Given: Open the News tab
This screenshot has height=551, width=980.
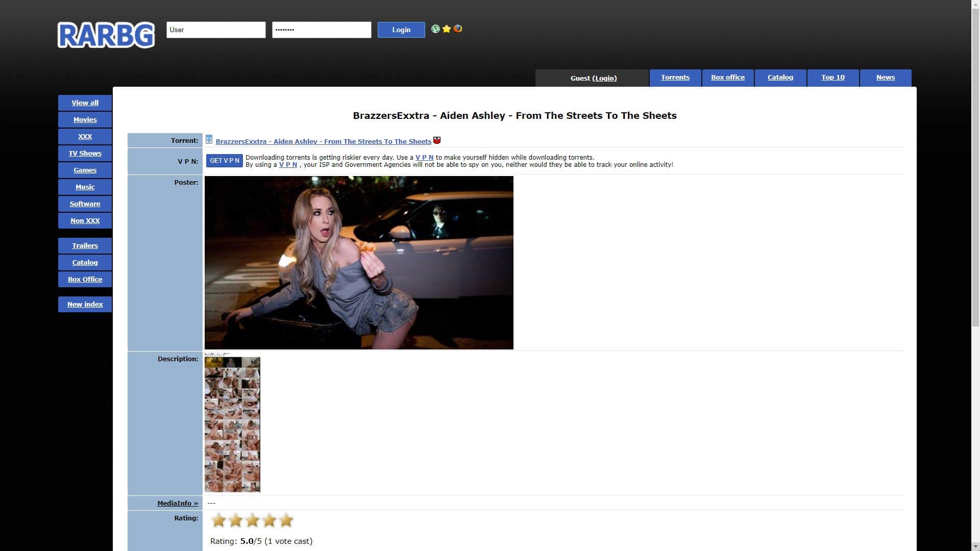Looking at the screenshot, I should click(x=885, y=78).
